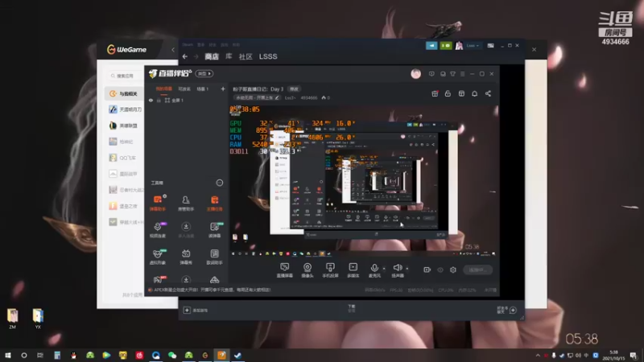The image size is (644, 362).
Task: Add a new scene with the plus button
Action: point(223,88)
